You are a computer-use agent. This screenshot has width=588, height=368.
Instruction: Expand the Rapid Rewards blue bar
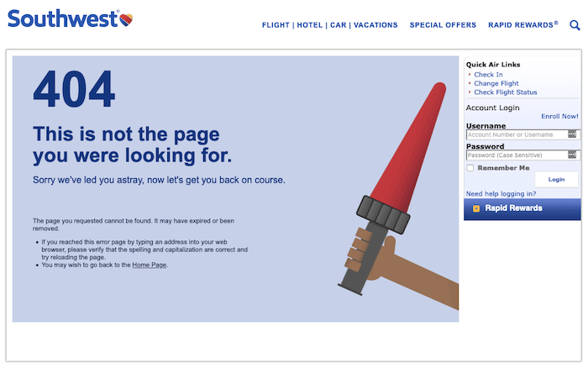[522, 209]
